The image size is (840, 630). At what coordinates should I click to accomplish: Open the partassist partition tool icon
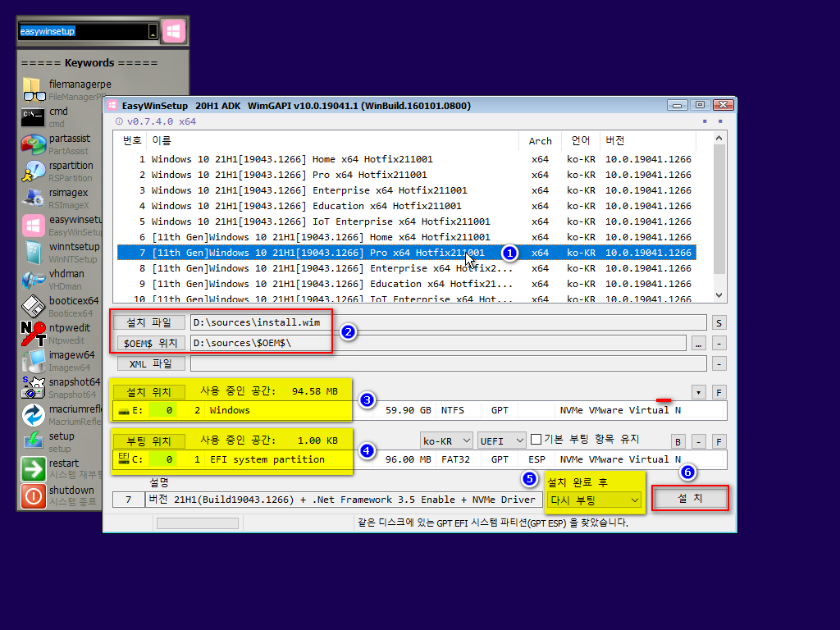coord(33,144)
